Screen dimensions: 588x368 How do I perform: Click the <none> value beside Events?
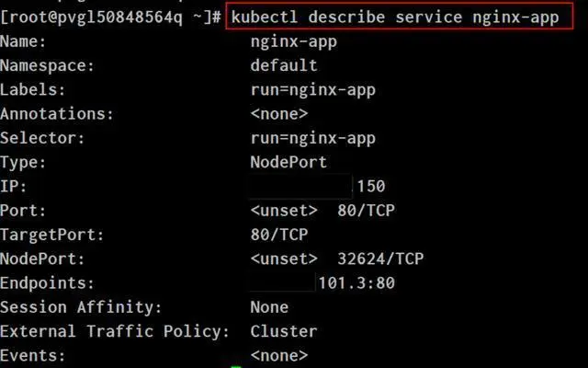pyautogui.click(x=279, y=356)
